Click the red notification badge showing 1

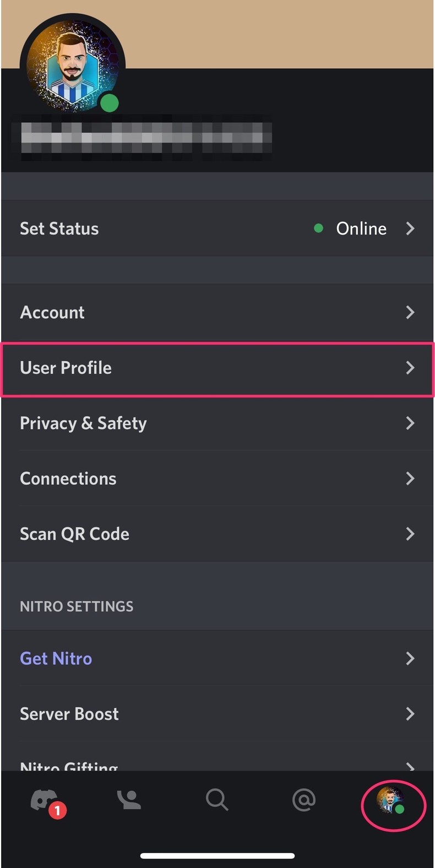pos(57,810)
